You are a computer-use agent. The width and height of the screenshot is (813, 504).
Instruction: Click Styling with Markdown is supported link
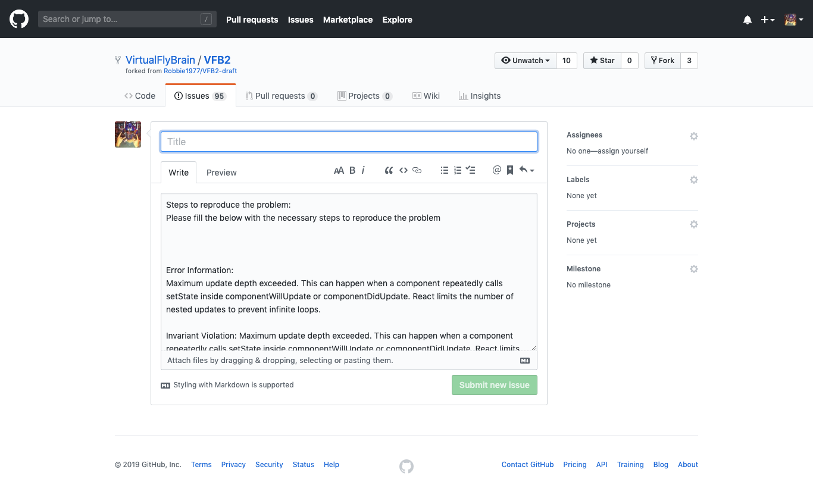227,385
